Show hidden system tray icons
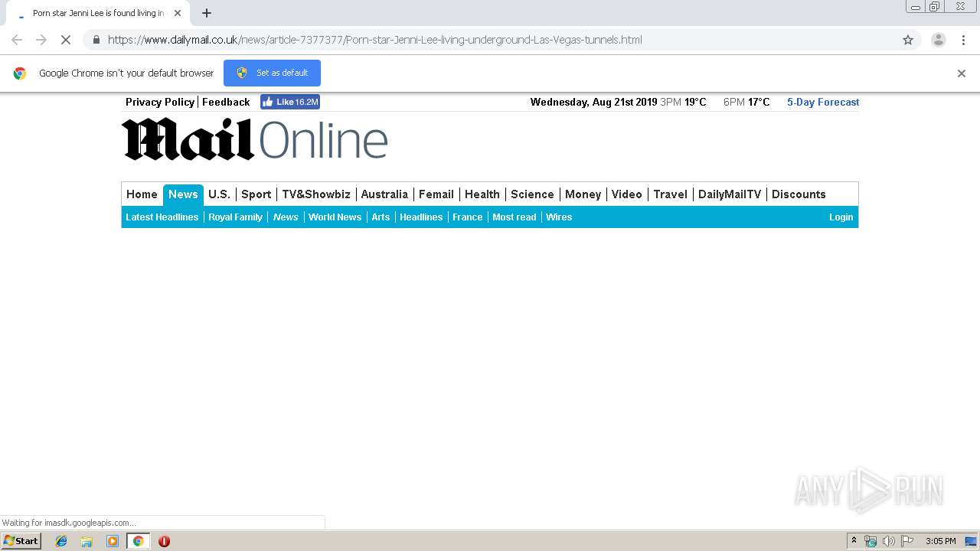This screenshot has height=551, width=980. click(x=854, y=541)
